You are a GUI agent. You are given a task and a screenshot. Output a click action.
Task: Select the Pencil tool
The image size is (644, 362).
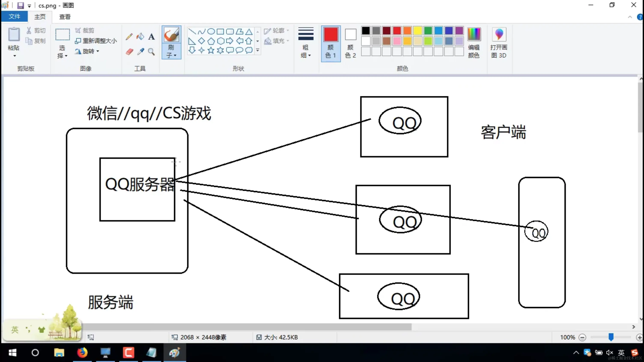(129, 37)
